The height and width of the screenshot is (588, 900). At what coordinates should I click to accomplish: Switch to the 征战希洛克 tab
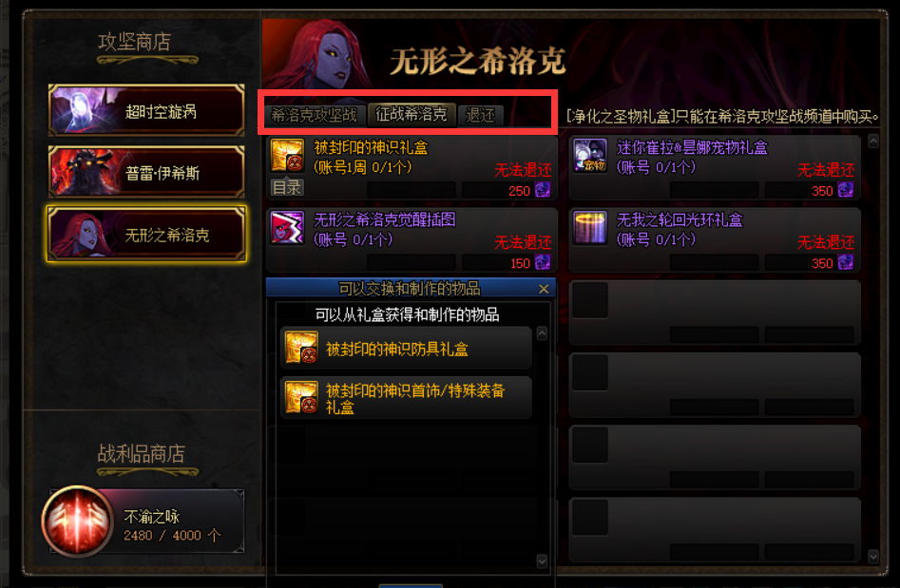(x=411, y=114)
